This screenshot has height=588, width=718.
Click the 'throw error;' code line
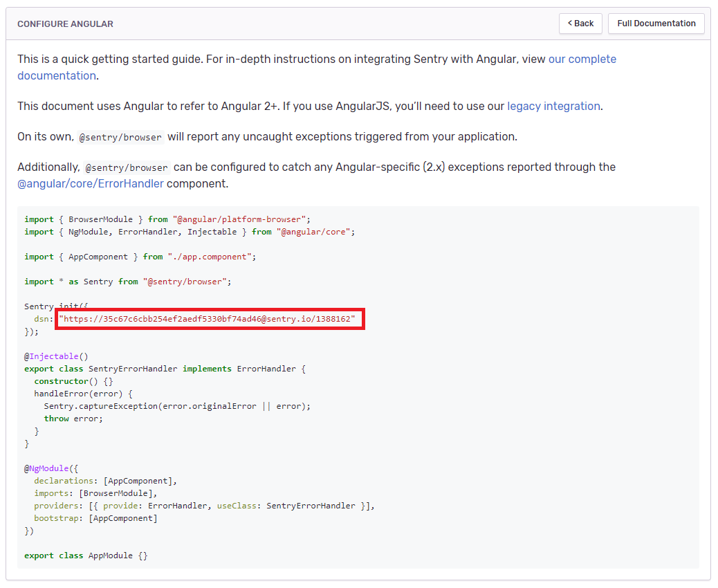coord(73,419)
